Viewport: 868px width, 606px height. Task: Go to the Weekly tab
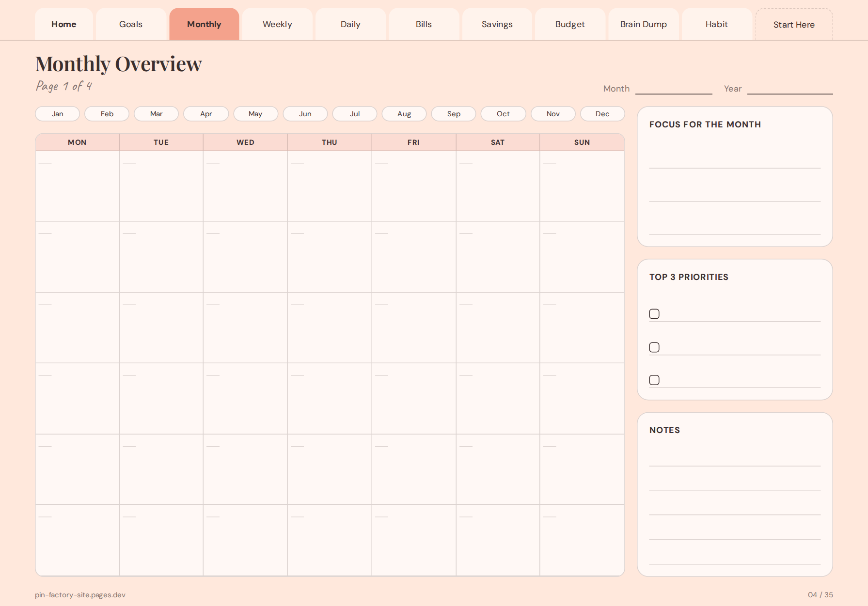click(277, 24)
